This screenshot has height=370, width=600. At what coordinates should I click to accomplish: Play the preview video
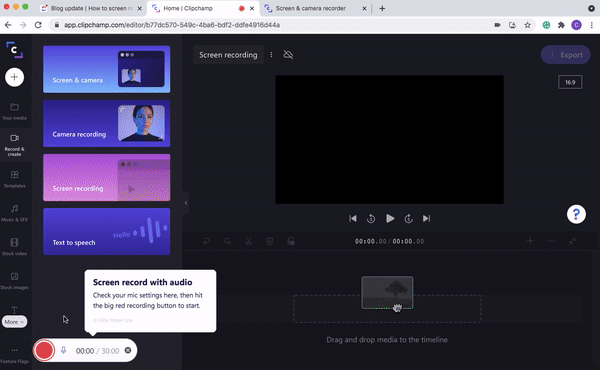[x=390, y=218]
